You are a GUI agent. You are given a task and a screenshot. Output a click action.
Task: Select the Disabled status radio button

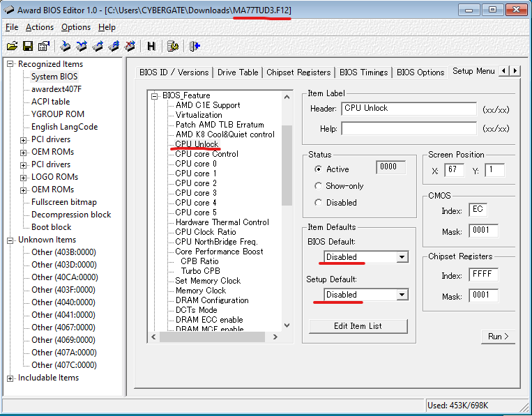318,202
